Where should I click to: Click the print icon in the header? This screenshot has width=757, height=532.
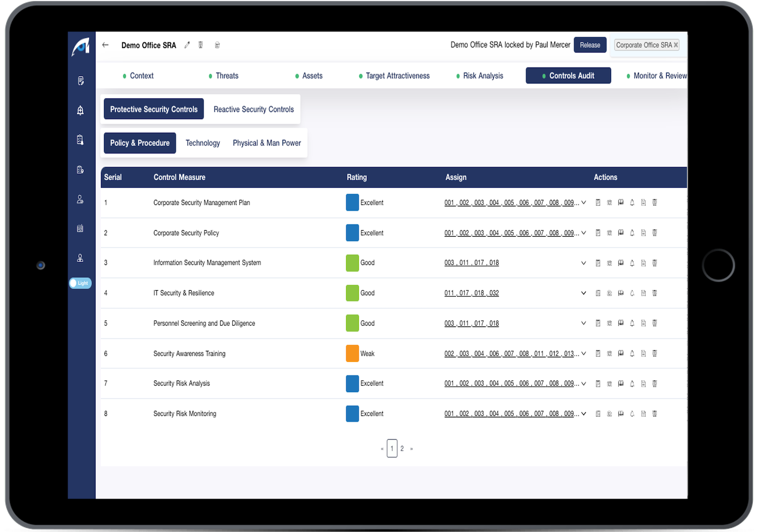218,45
